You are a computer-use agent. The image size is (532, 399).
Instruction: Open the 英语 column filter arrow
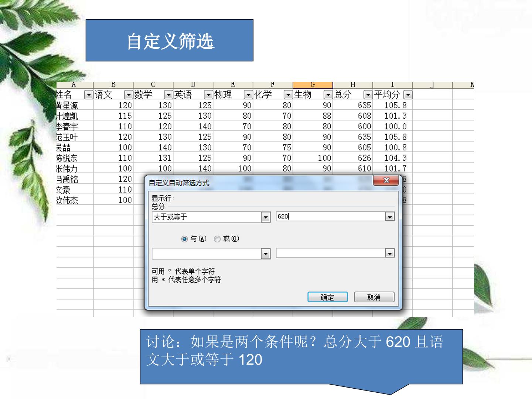208,95
